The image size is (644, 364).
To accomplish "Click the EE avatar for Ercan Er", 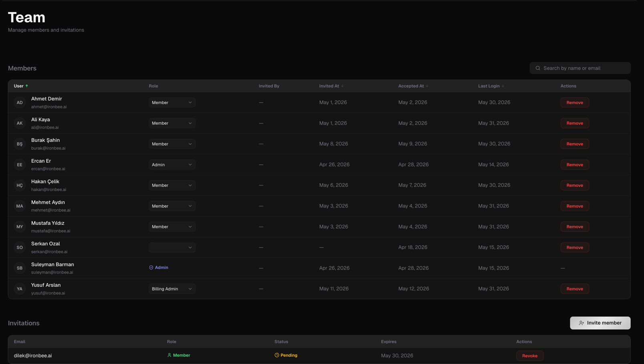I will click(20, 164).
